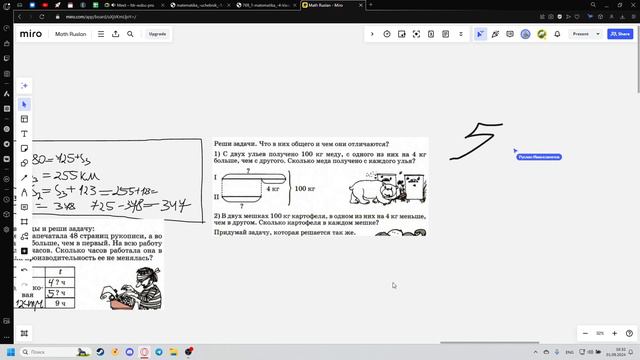The image size is (640, 360).
Task: Open the Math Ruslan board title
Action: click(x=71, y=34)
